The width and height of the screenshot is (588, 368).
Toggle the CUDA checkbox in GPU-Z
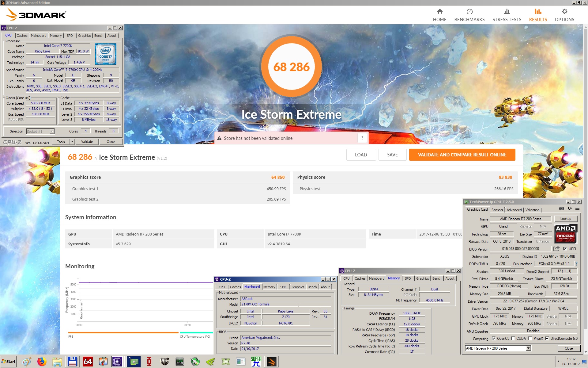513,339
